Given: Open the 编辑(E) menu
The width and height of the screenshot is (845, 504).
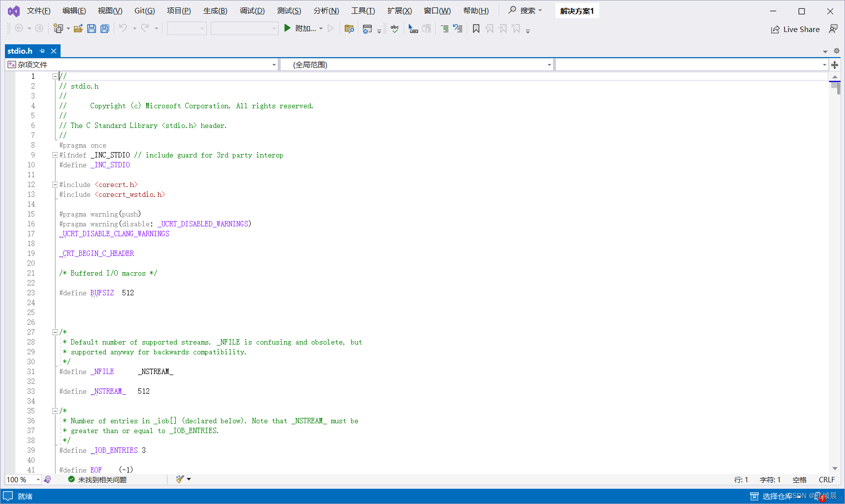Looking at the screenshot, I should [x=74, y=11].
